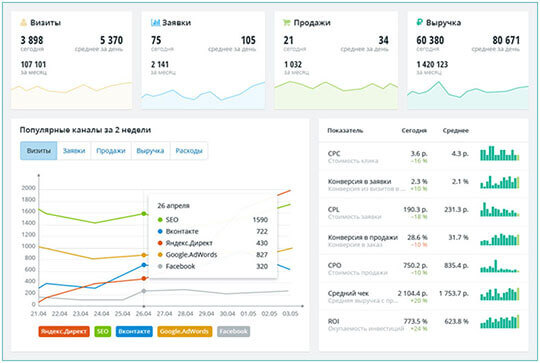Click the Google.AdWords point at 26.04
The image size is (540, 363).
click(x=144, y=255)
